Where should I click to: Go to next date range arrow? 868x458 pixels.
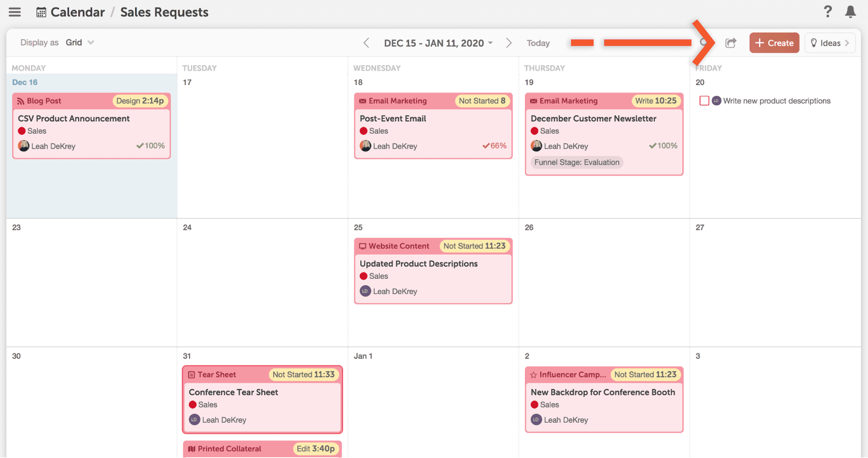(509, 43)
